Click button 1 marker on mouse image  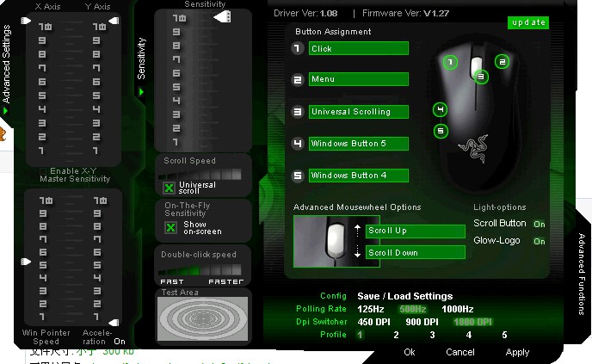[x=449, y=62]
